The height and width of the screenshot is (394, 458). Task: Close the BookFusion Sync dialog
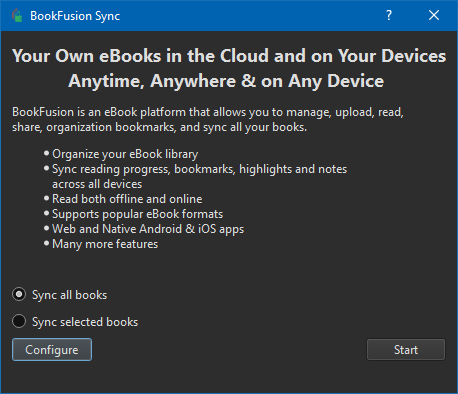click(x=434, y=15)
